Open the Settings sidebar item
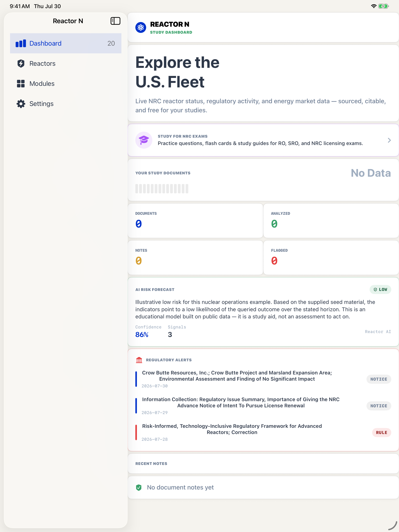The height and width of the screenshot is (532, 399). (x=65, y=104)
